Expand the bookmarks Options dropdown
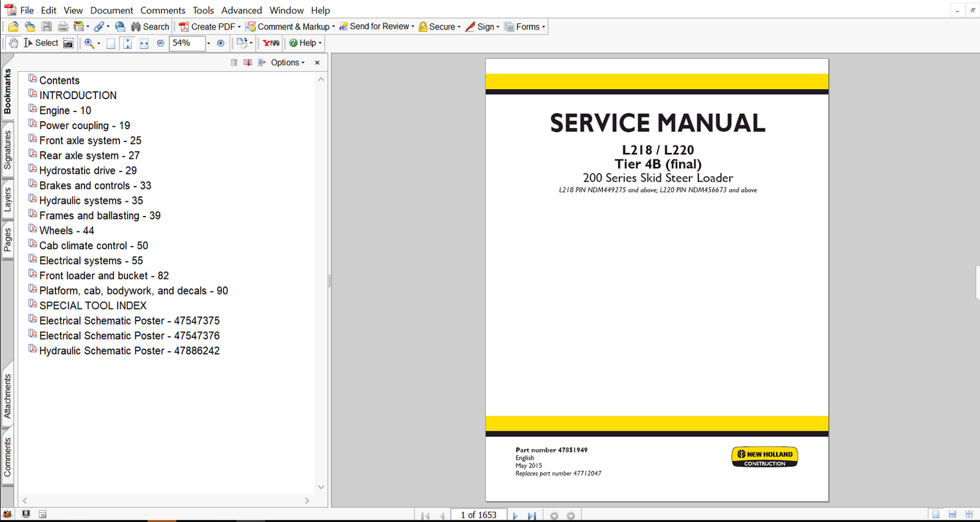 [x=287, y=62]
